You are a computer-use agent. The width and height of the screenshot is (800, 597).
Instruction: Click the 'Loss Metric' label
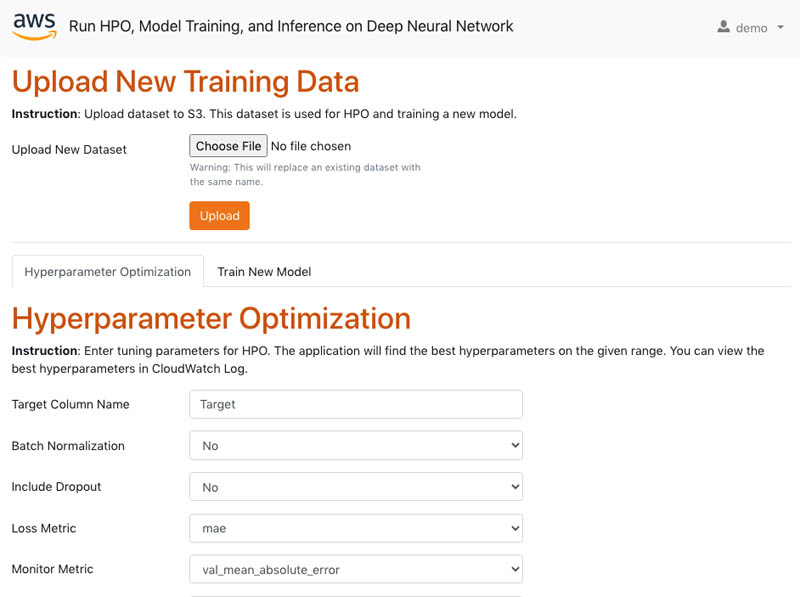pos(44,528)
